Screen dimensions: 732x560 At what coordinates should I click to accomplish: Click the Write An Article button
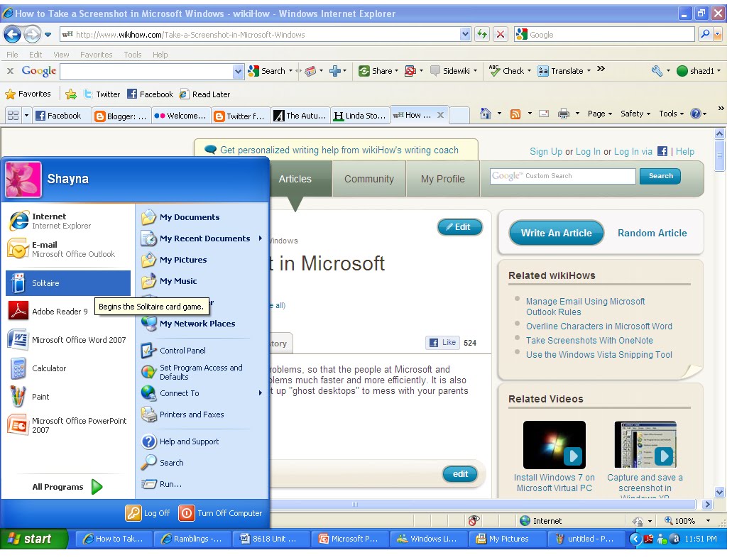557,234
